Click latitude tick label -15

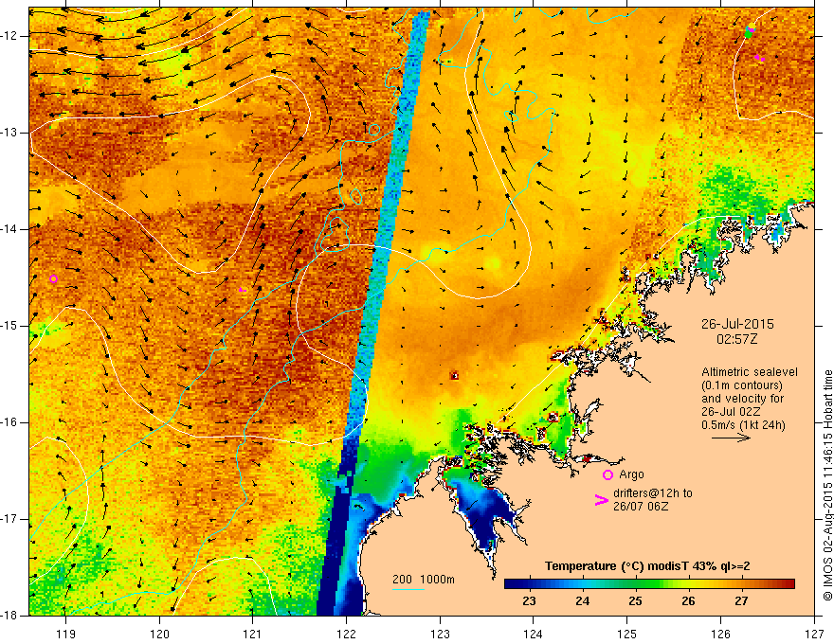(9, 326)
